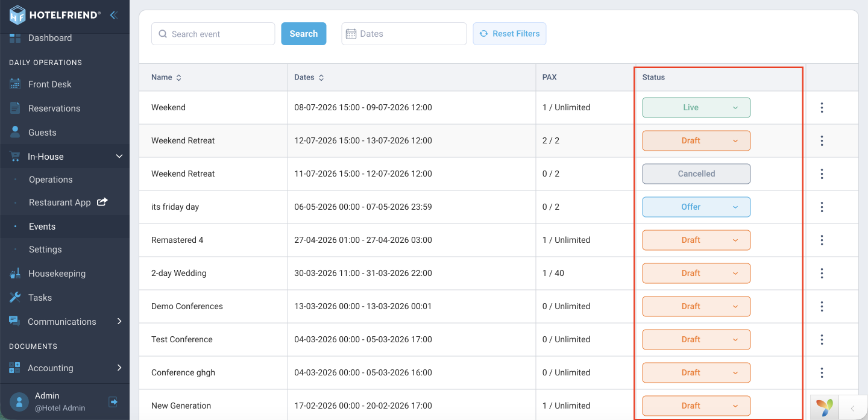
Task: Click the Admin avatar icon
Action: pos(19,401)
